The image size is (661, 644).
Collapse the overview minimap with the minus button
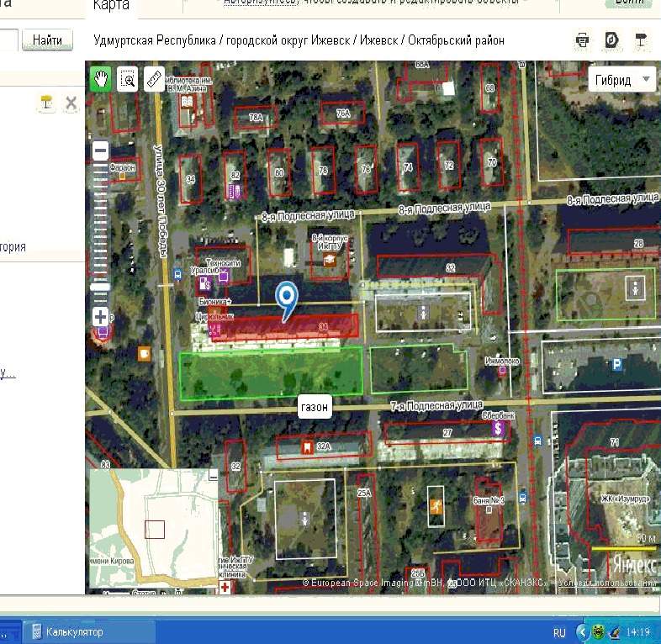[214, 477]
